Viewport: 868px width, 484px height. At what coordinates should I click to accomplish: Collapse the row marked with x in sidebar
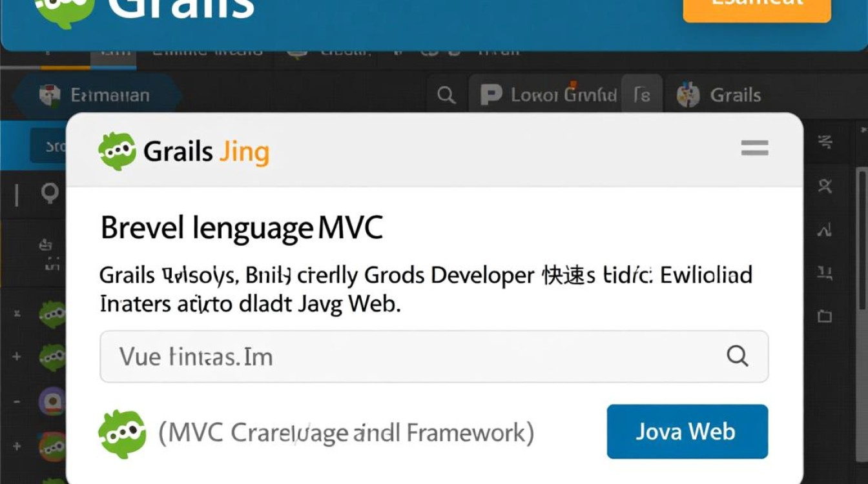17,314
